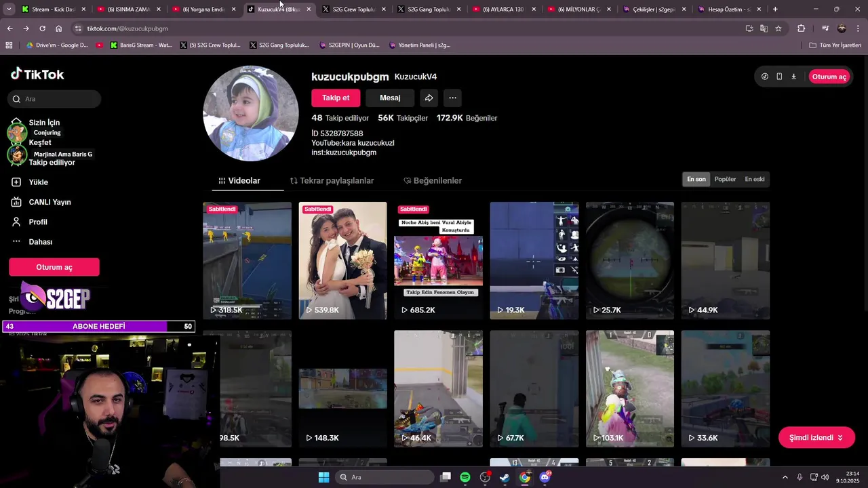Open Task View on the taskbar
Viewport: 868px width, 488px height.
point(446,477)
